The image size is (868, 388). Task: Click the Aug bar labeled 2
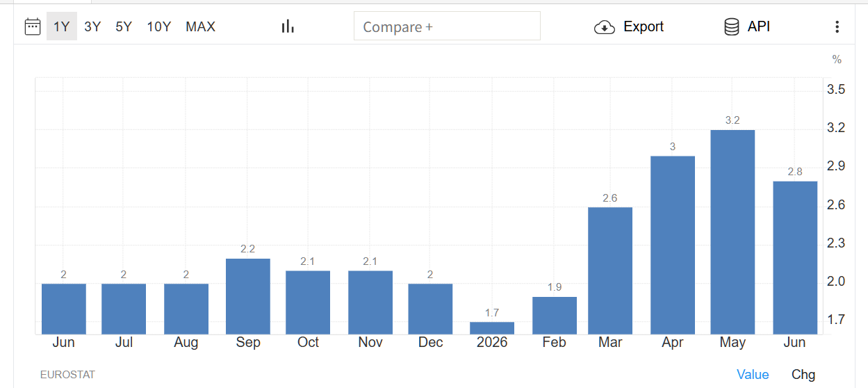(186, 309)
